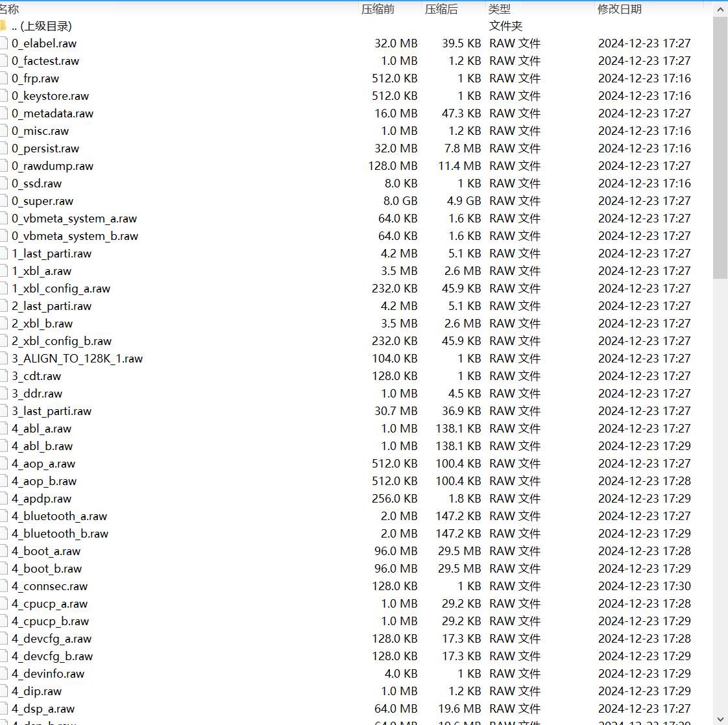Click the file icon beside 3_ddr.raw
The height and width of the screenshot is (725, 728).
pyautogui.click(x=3, y=394)
